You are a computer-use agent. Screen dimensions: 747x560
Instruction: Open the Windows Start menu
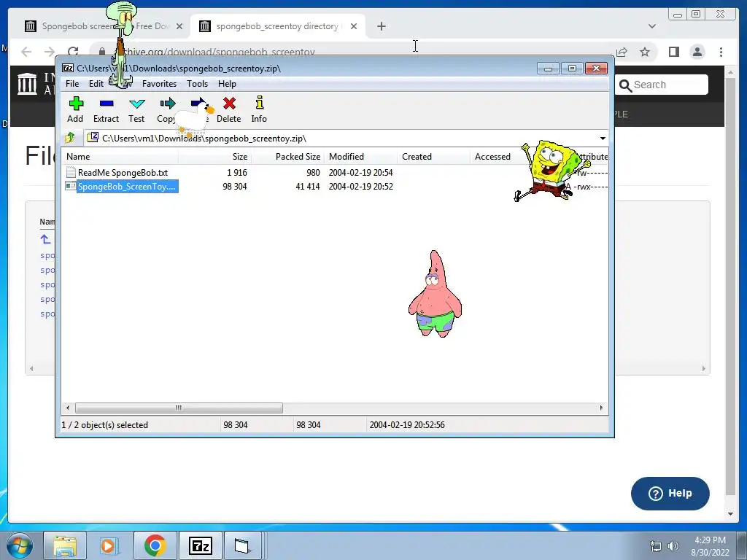click(19, 545)
